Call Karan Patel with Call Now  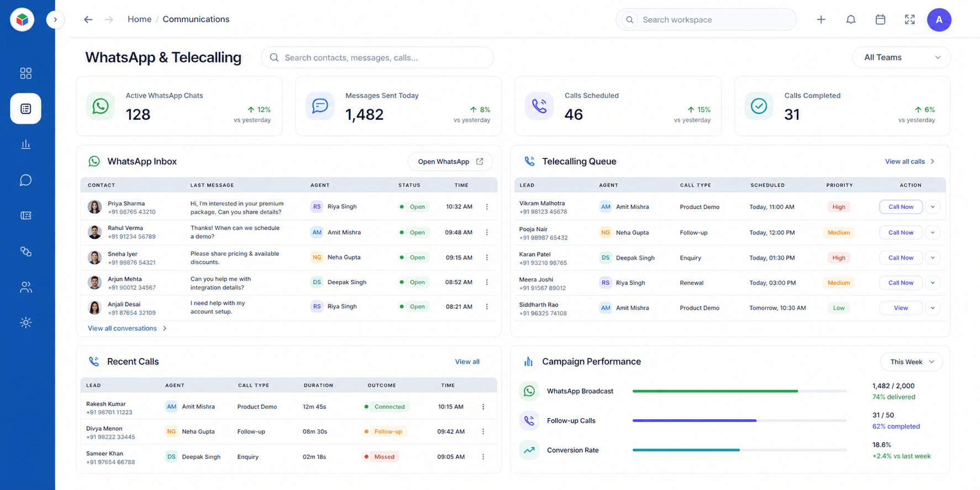point(900,257)
